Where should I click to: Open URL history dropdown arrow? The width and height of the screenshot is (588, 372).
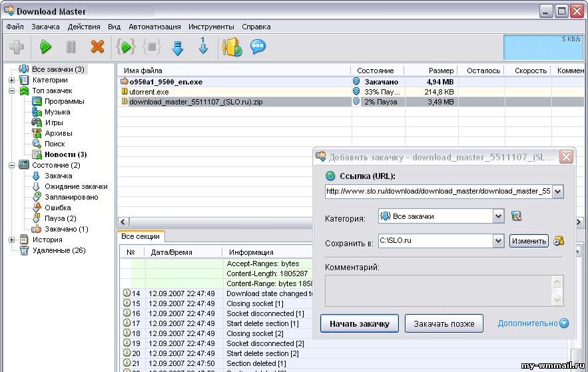(x=557, y=192)
